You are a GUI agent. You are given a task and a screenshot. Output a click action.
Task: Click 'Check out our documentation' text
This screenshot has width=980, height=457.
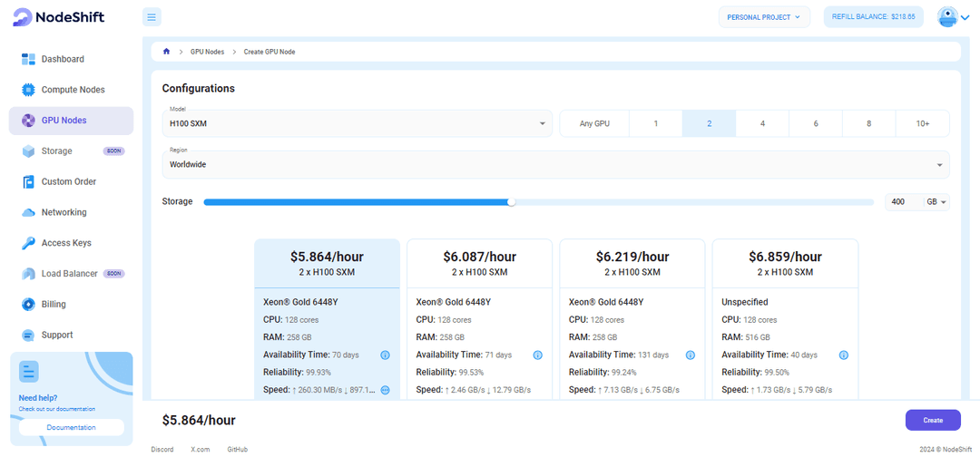pos(57,409)
